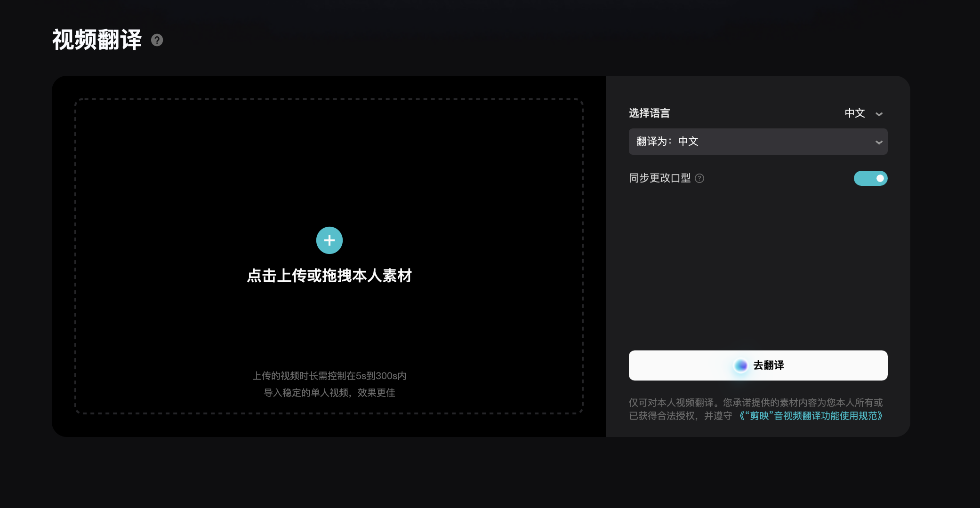
Task: Click the white knob of lip-sync toggle
Action: click(880, 178)
